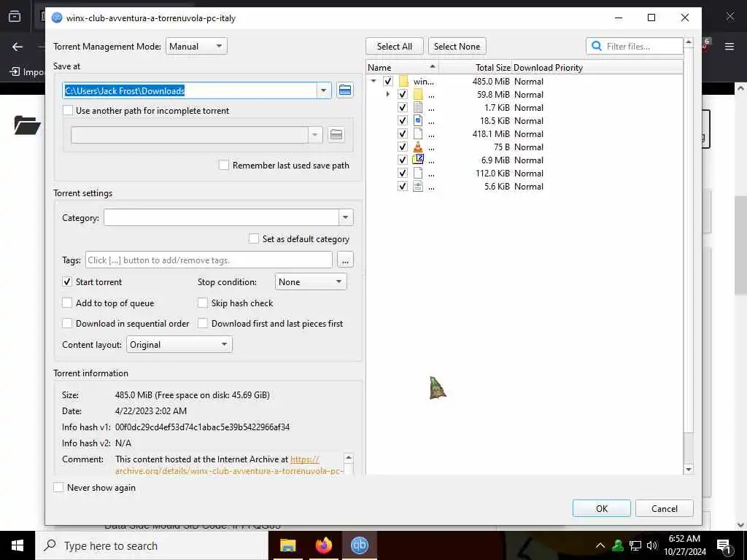Click the volume icon in system tray
The image size is (747, 560).
coord(652,545)
